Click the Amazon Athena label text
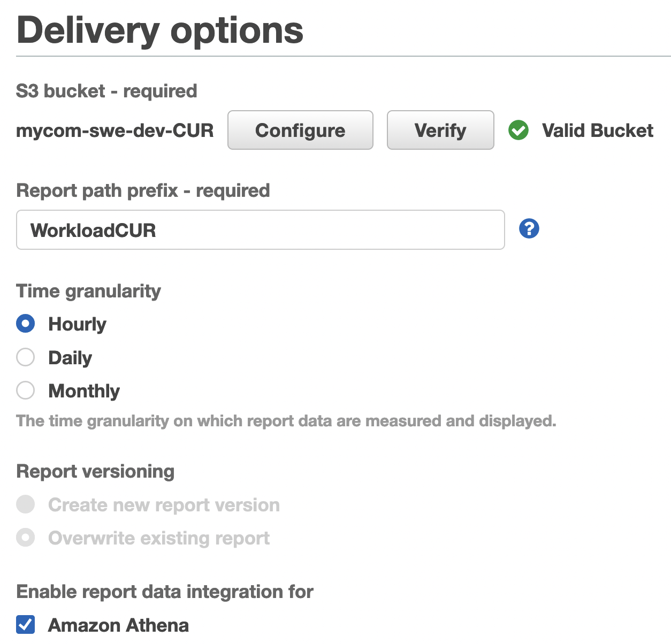 click(x=118, y=624)
